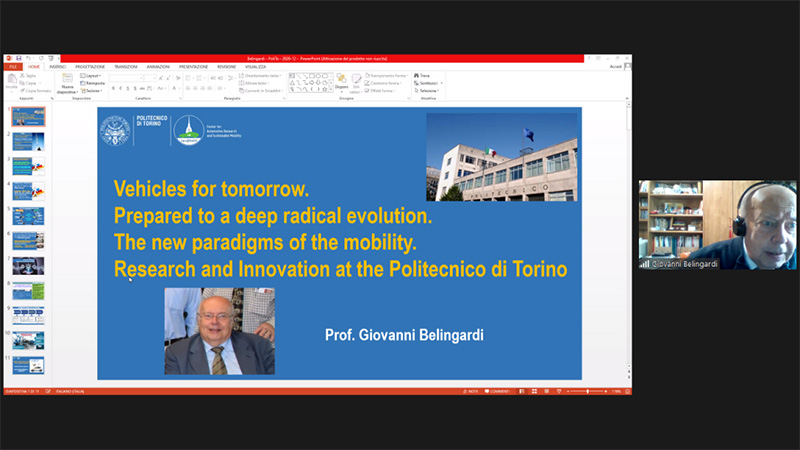Open the Disponi arrange menu

coord(341,83)
